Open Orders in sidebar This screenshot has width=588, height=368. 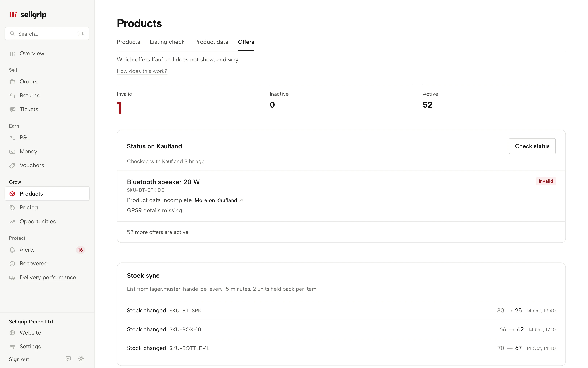pyautogui.click(x=47, y=82)
